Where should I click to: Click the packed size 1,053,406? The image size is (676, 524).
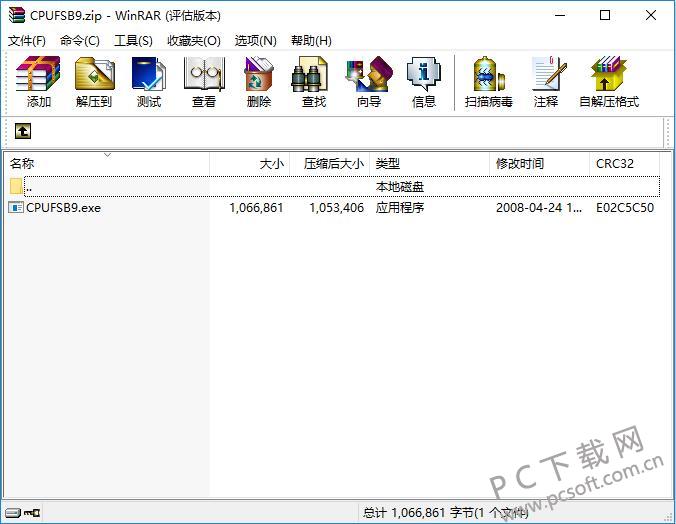337,207
